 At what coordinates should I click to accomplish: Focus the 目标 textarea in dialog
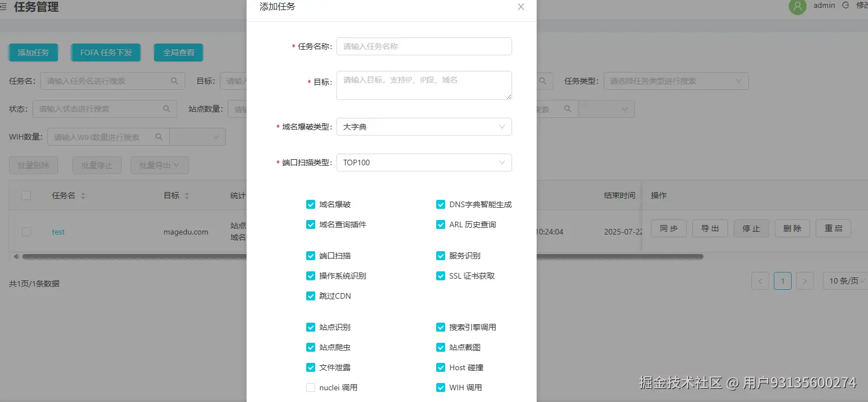[424, 85]
